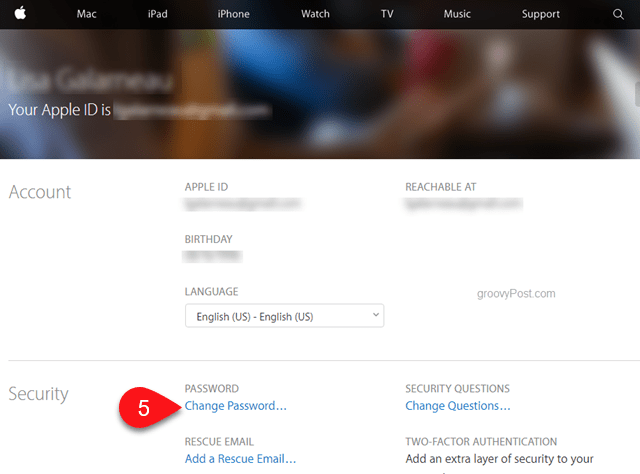Screen dimensions: 640x474
Task: Open the Support page
Action: click(x=540, y=14)
